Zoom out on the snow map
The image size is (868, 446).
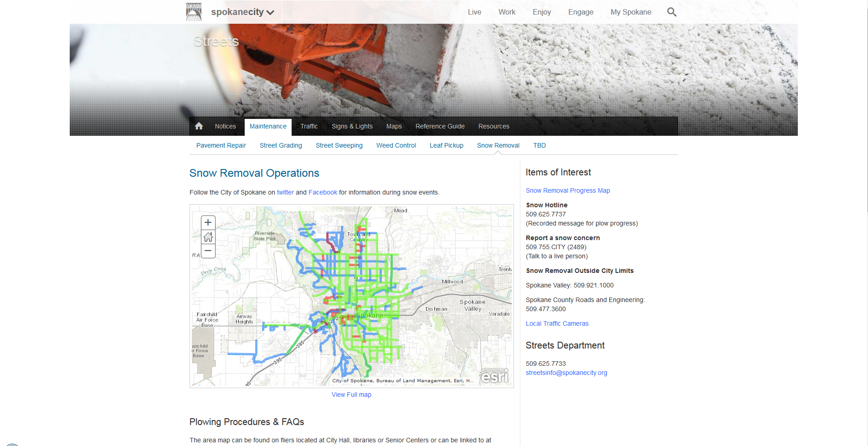(208, 251)
